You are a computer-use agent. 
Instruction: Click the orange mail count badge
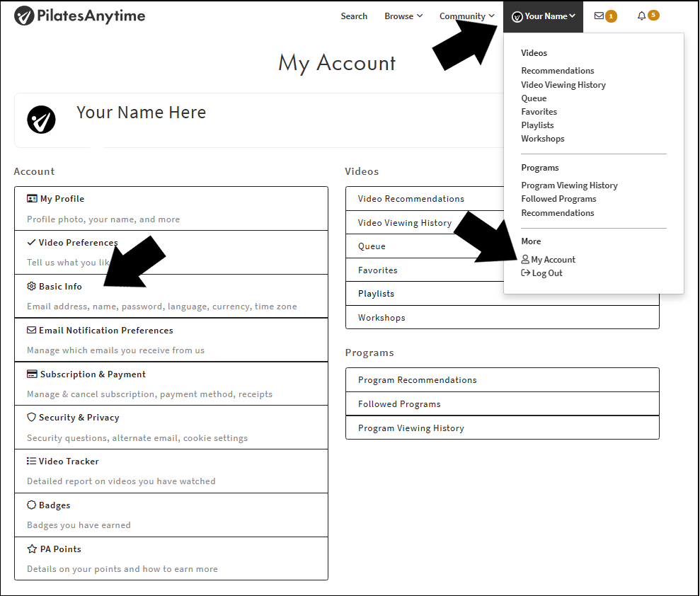click(611, 16)
